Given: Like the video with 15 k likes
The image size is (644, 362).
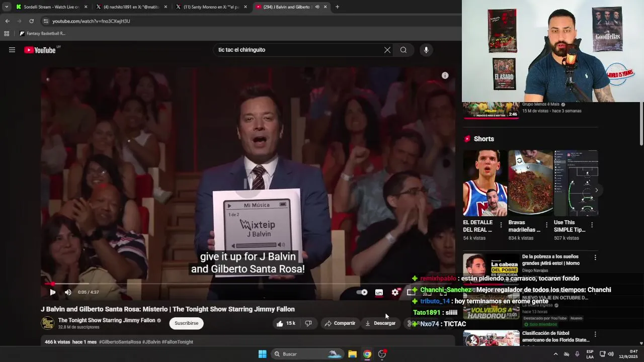Looking at the screenshot, I should (286, 323).
